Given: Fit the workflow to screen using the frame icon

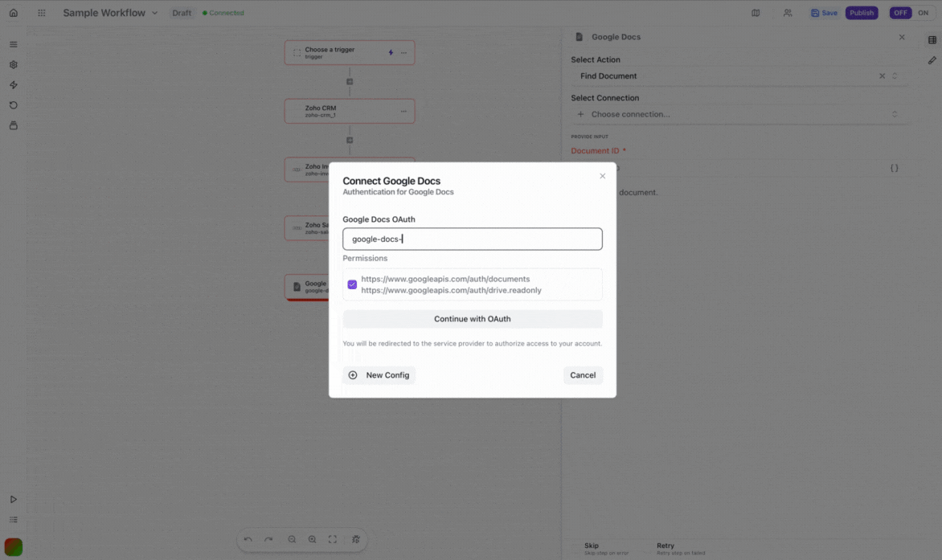Looking at the screenshot, I should point(332,539).
